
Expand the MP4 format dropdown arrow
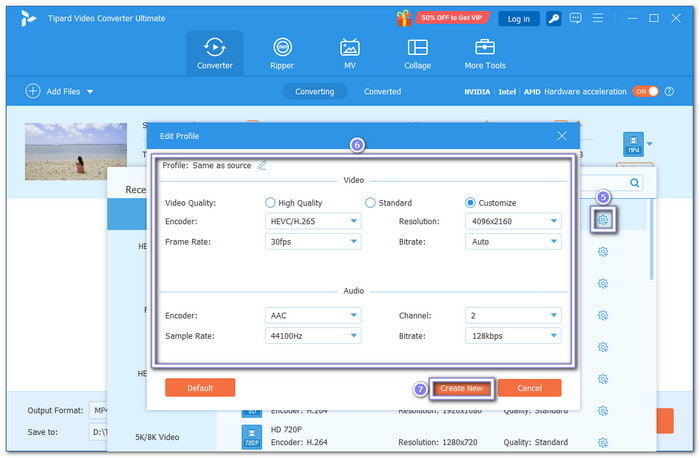coord(650,144)
